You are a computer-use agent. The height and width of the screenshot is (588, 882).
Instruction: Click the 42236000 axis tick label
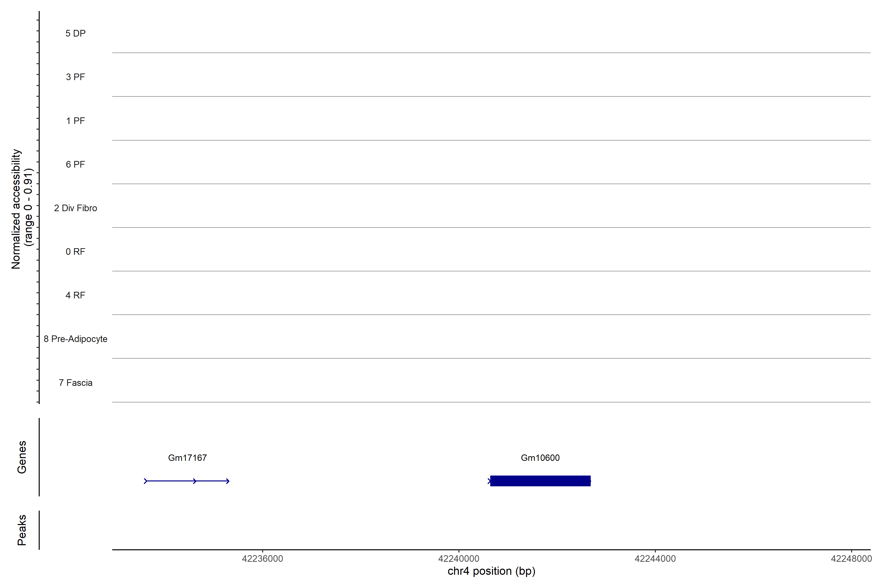(x=262, y=559)
